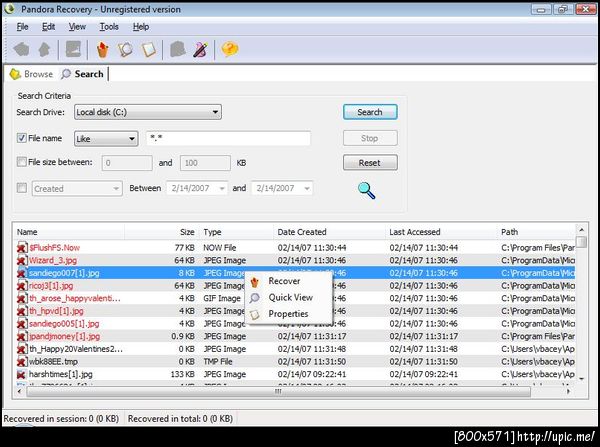Click the maximum file size field
This screenshot has width=600, height=447.
tap(205, 163)
